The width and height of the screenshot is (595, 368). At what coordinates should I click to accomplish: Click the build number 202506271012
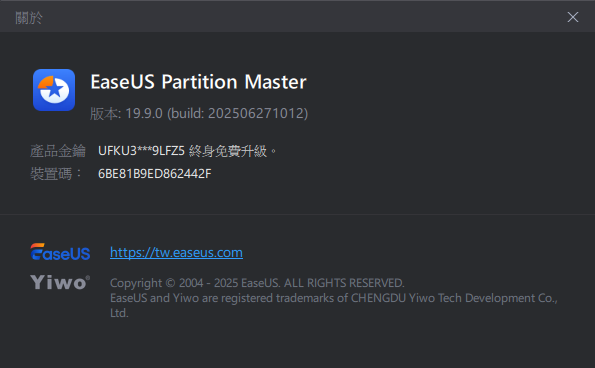(x=256, y=113)
